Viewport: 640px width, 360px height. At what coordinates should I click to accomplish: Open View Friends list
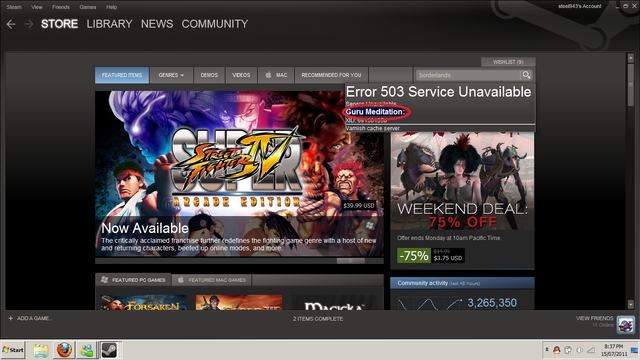click(x=595, y=318)
